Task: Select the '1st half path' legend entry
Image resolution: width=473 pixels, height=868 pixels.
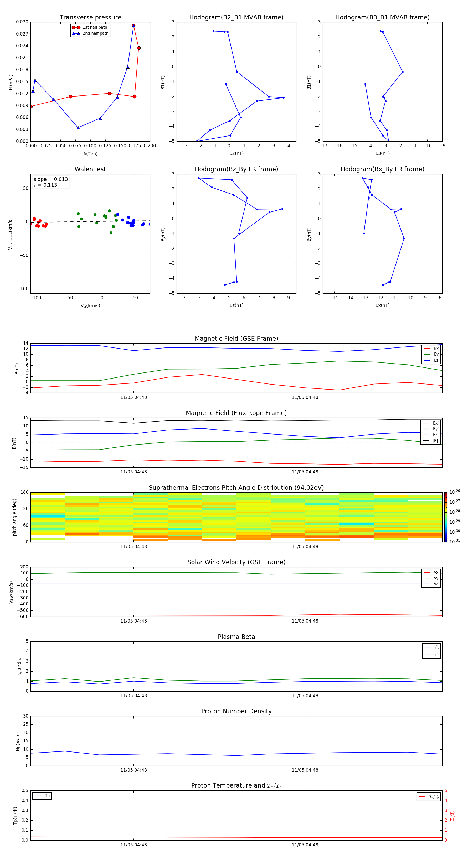Action: coord(90,27)
